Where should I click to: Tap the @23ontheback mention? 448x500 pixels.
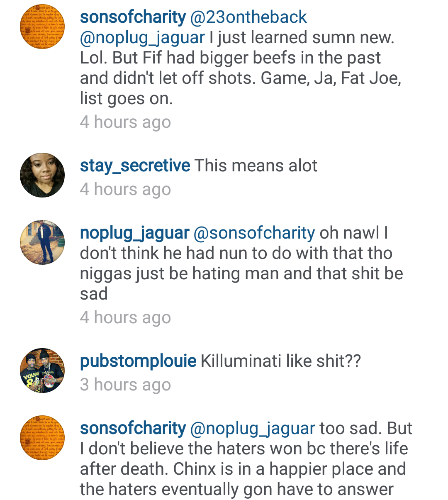[x=248, y=17]
